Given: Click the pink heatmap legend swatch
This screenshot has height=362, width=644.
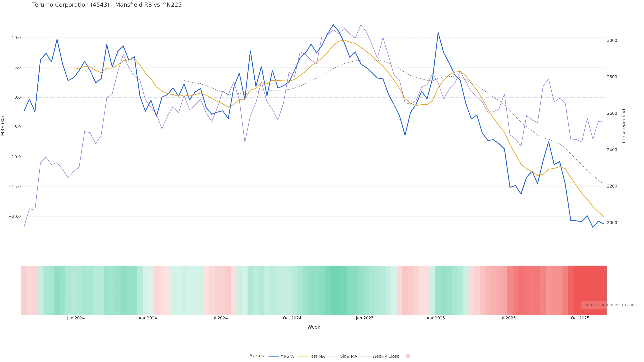Looking at the screenshot, I should 408,356.
